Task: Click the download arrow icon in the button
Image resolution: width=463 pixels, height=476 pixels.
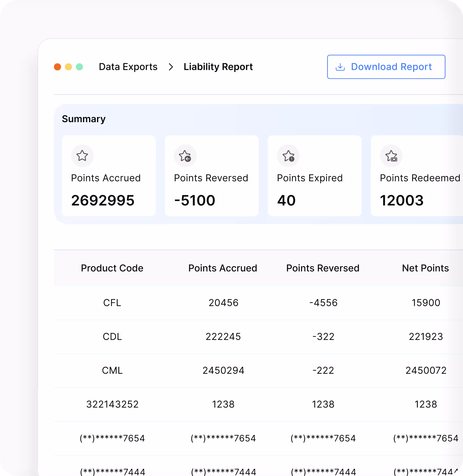Action: (340, 67)
